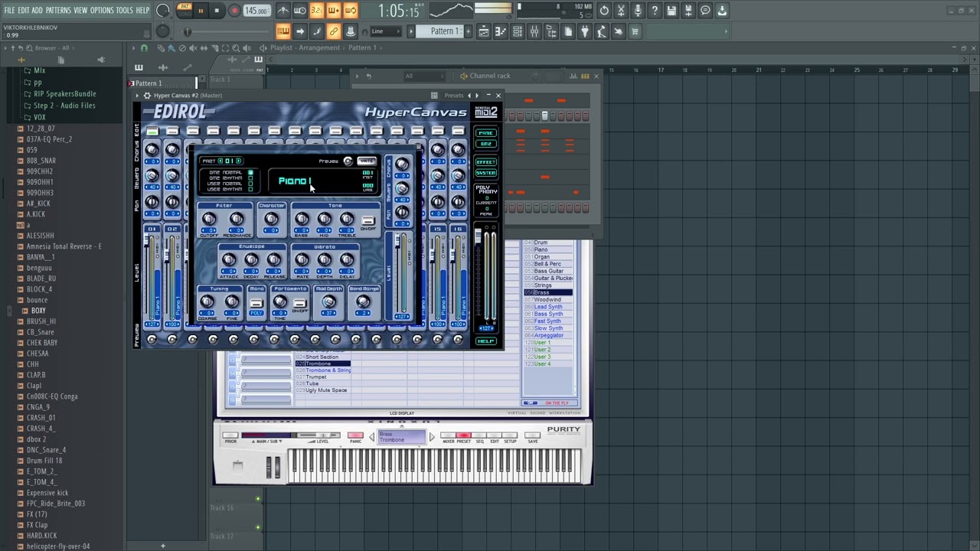
Task: Open the content library shopping cart
Action: coord(634,31)
